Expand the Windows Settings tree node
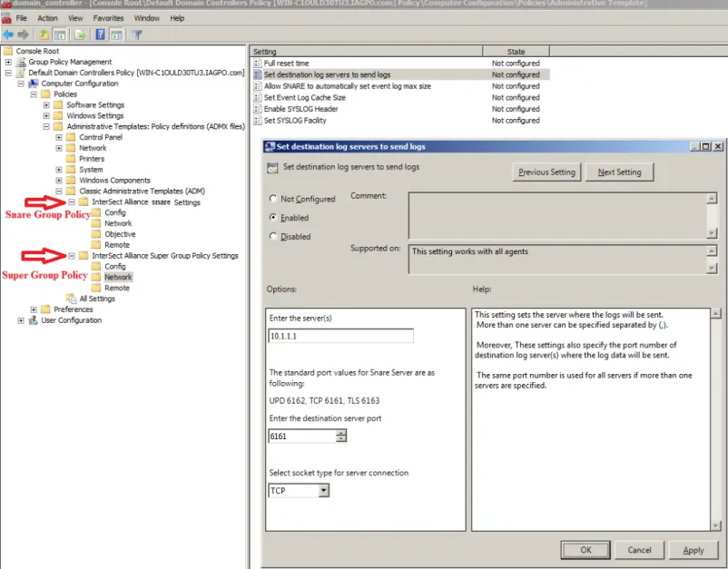728x569 pixels. click(46, 115)
